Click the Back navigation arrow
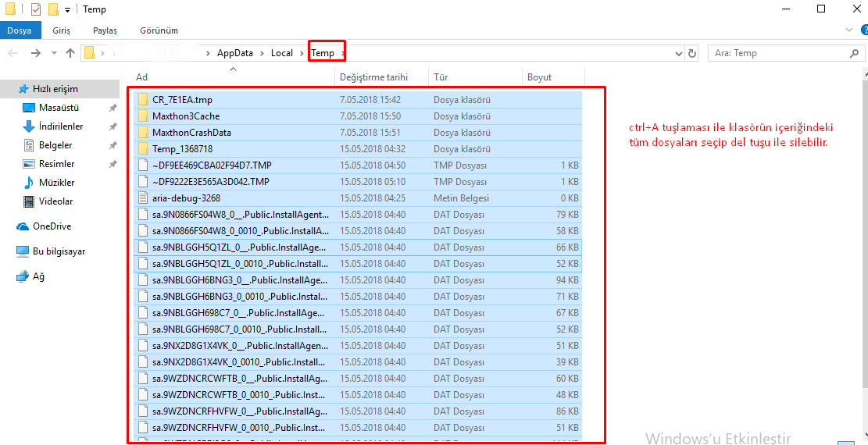The height and width of the screenshot is (445, 868). point(13,53)
